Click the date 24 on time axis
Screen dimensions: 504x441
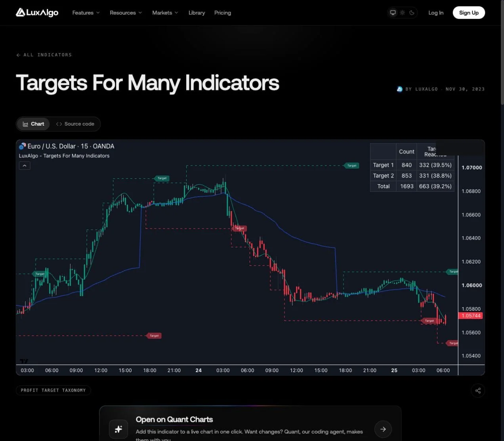coord(199,370)
